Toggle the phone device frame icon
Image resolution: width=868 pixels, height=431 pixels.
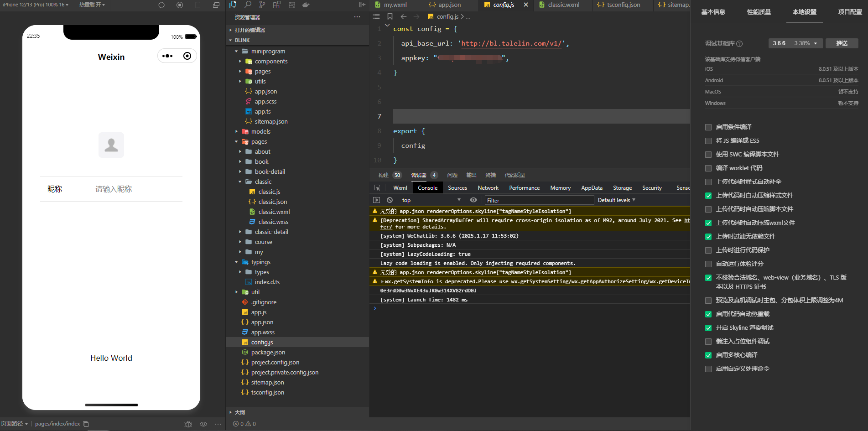[198, 5]
